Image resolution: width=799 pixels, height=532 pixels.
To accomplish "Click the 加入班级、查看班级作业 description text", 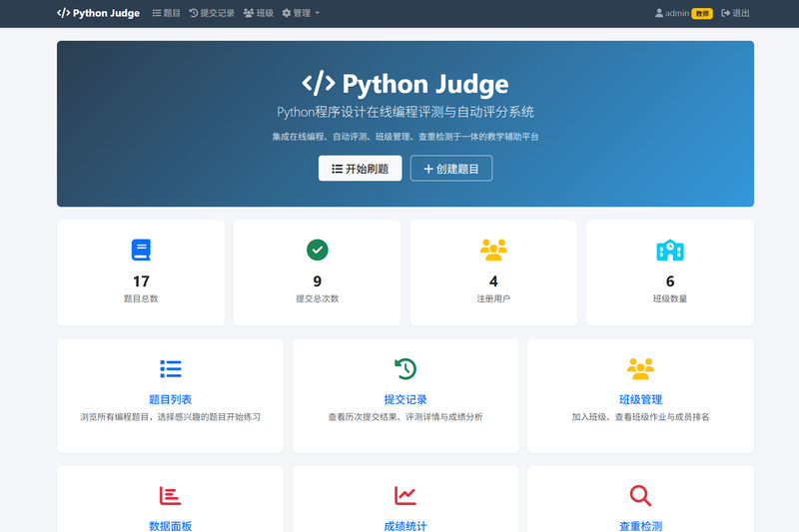I will coord(640,417).
